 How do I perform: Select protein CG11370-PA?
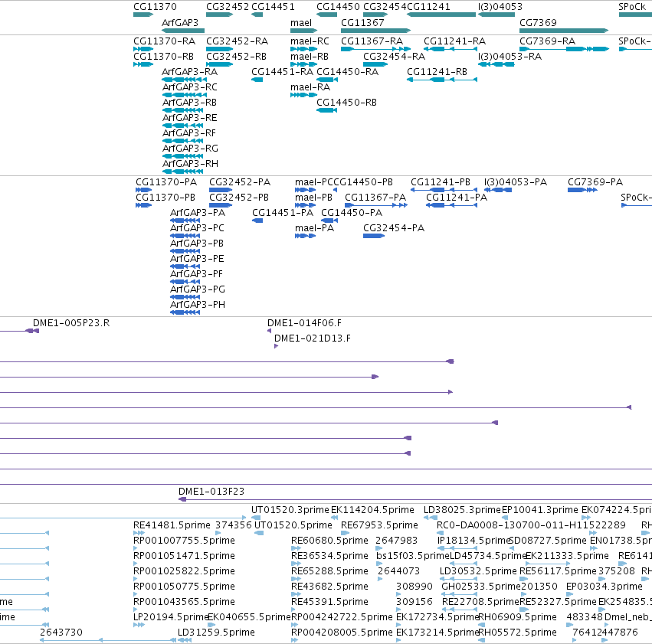tap(143, 190)
